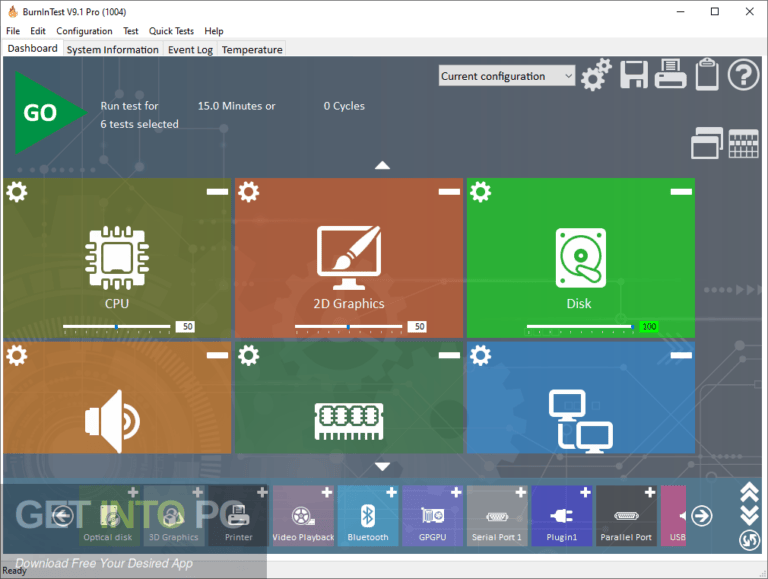The image size is (768, 579).
Task: Open the Edit menu
Action: click(x=38, y=31)
